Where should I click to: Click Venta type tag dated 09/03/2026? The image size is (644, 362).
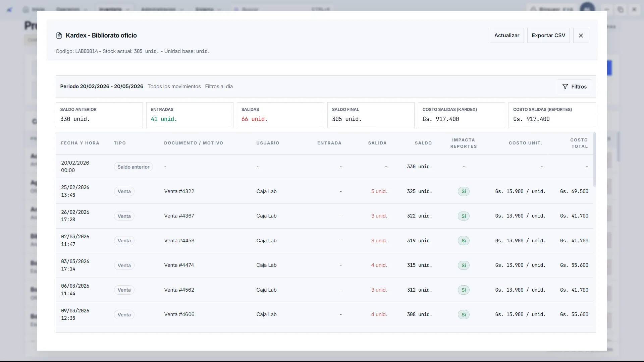124,315
